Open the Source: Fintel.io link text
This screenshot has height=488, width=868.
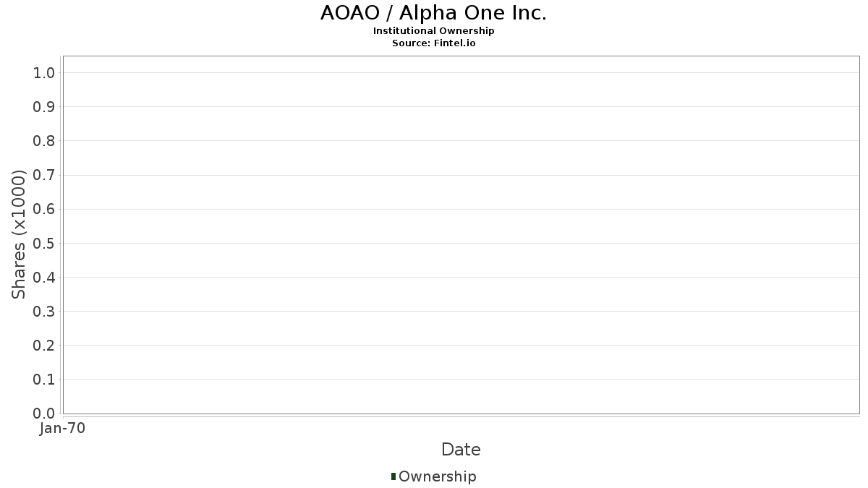433,43
